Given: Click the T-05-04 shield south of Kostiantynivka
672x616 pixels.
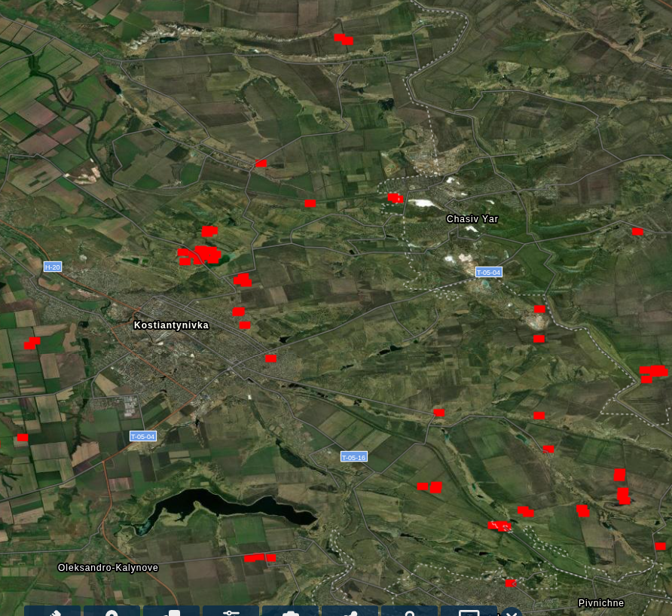Looking at the screenshot, I should pyautogui.click(x=142, y=437).
